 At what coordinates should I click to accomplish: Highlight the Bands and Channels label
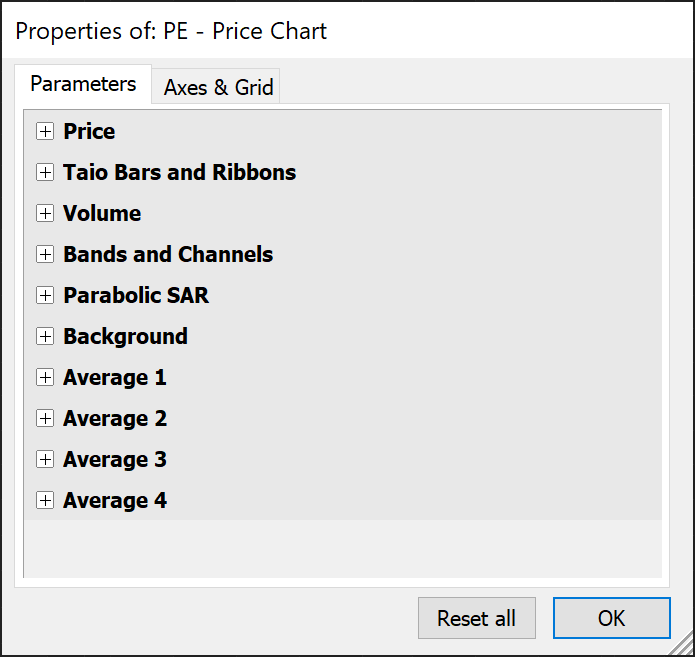click(168, 254)
